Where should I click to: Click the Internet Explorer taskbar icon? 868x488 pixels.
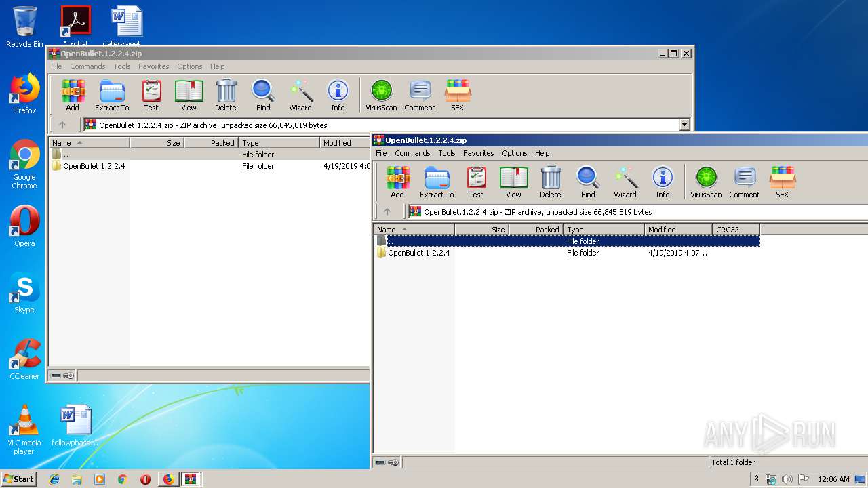click(x=54, y=479)
